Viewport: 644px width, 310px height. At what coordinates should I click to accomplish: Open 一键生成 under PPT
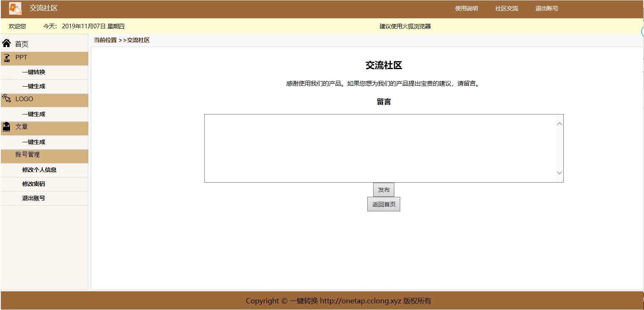click(34, 86)
